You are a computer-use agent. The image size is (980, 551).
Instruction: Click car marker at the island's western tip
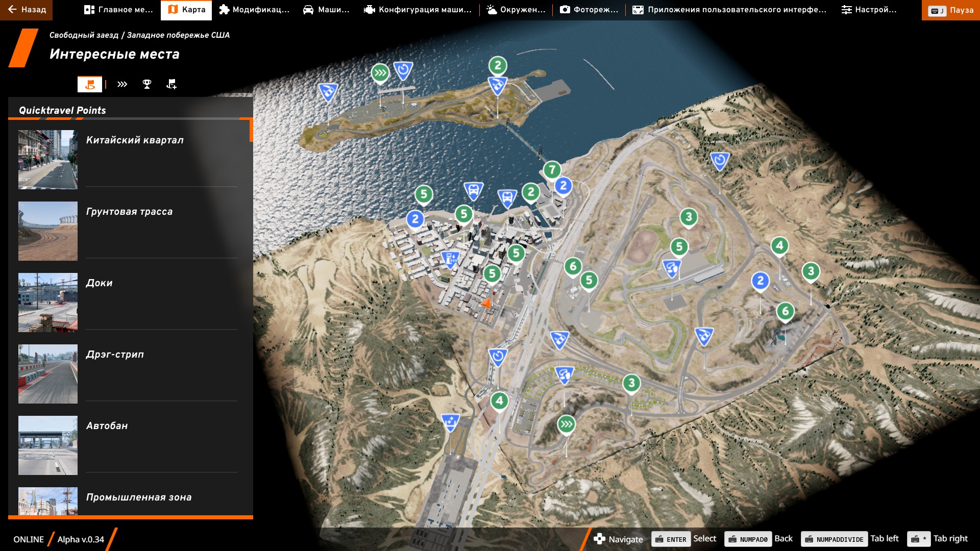click(x=328, y=92)
